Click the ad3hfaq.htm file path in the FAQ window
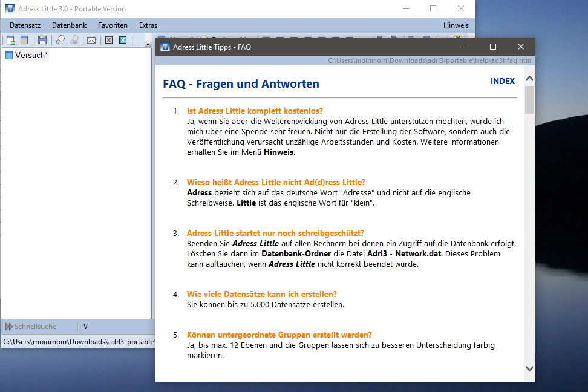The height and width of the screenshot is (392, 588). tap(430, 60)
